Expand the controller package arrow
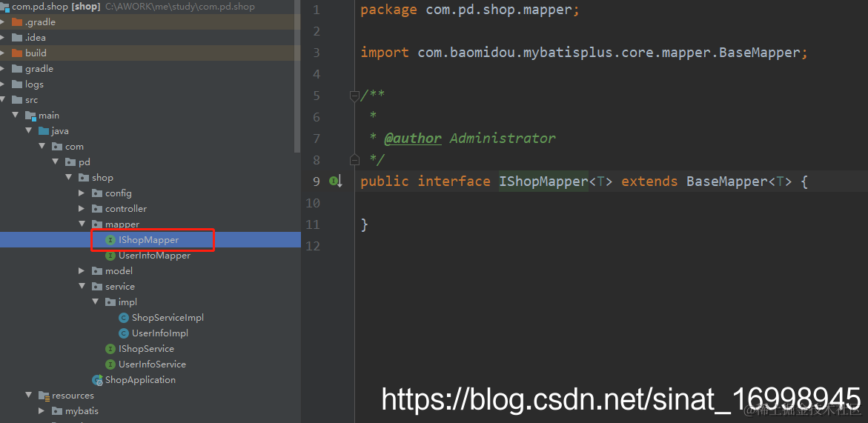 [82, 208]
